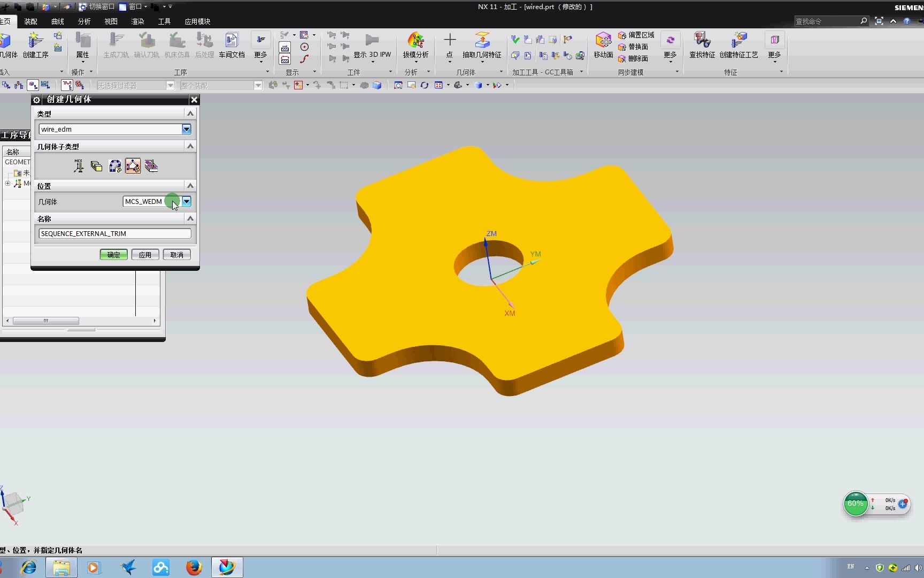Click the 确定 OK button
924x578 pixels.
pos(113,255)
